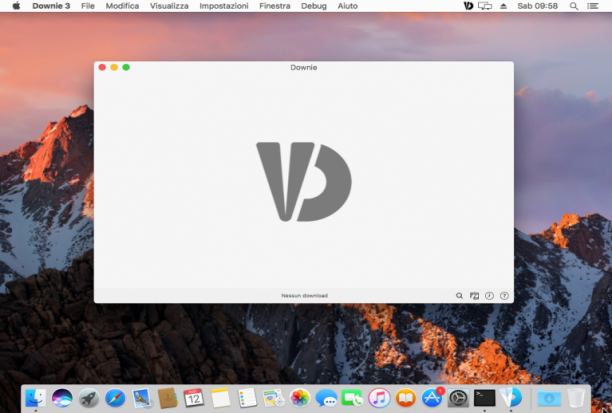Image resolution: width=612 pixels, height=413 pixels.
Task: Open Maps from the Dock
Action: [x=273, y=398]
